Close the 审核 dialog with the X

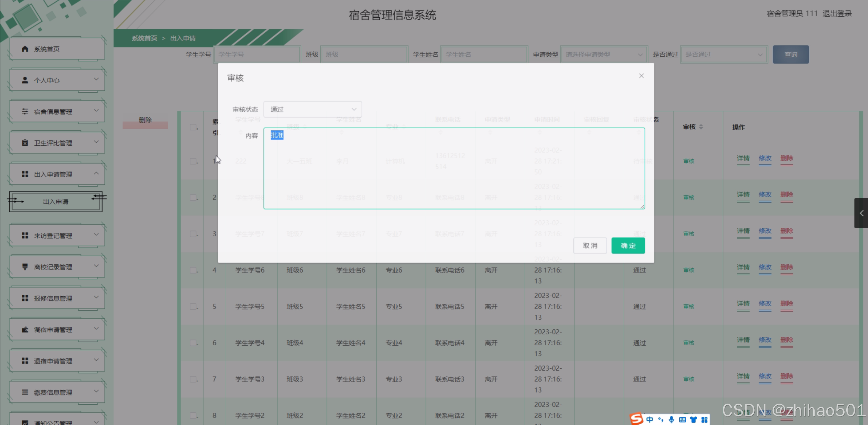[x=641, y=76]
